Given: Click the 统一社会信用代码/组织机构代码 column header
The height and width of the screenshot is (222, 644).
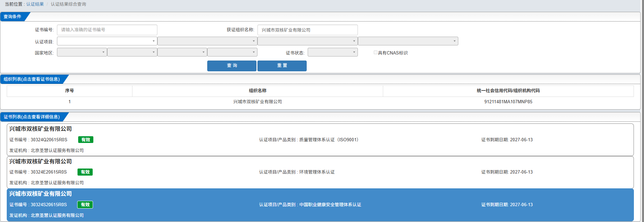Looking at the screenshot, I should 508,91.
